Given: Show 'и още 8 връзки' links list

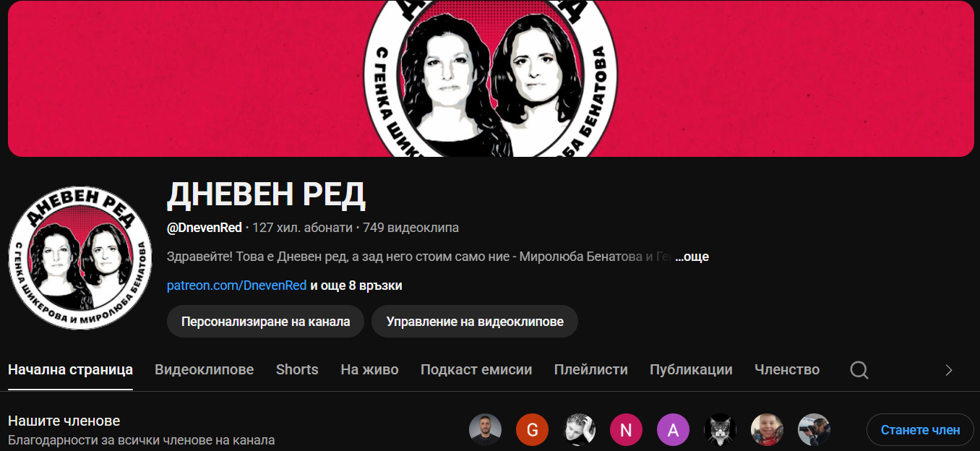Looking at the screenshot, I should coord(356,285).
